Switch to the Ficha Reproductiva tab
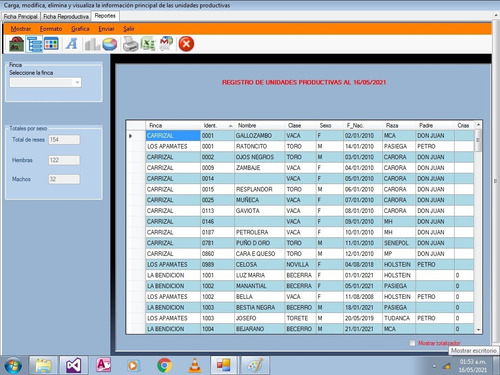Image resolution: width=500 pixels, height=375 pixels. (x=66, y=16)
